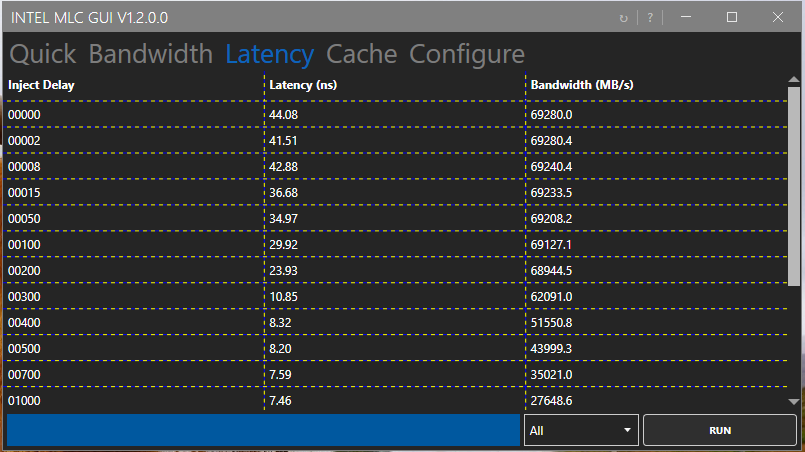This screenshot has height=452, width=805.
Task: Select inject delay 00050 cell
Action: tap(24, 219)
